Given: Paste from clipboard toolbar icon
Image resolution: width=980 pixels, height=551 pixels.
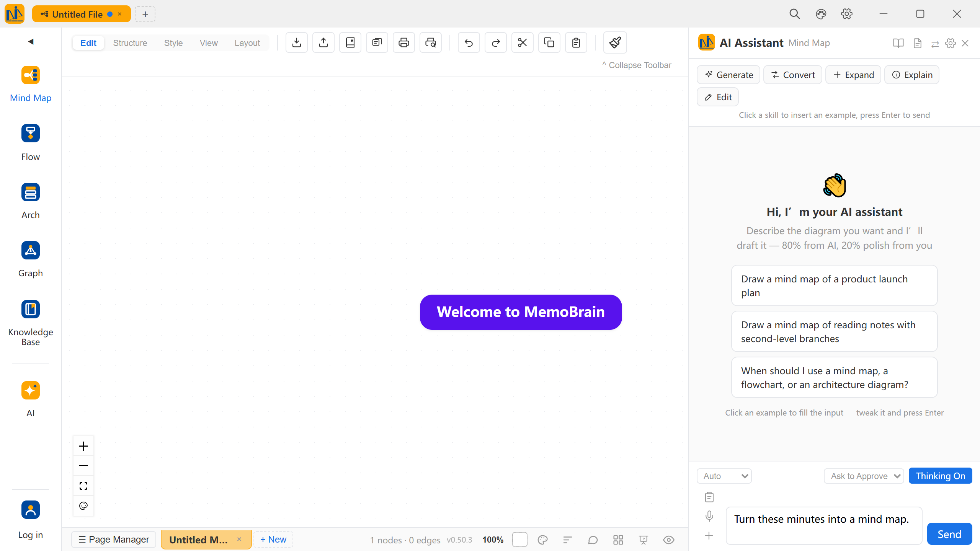Looking at the screenshot, I should pos(576,42).
